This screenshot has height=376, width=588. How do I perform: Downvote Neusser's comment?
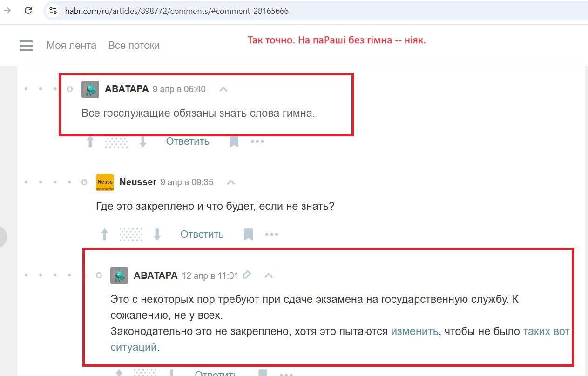pyautogui.click(x=157, y=235)
